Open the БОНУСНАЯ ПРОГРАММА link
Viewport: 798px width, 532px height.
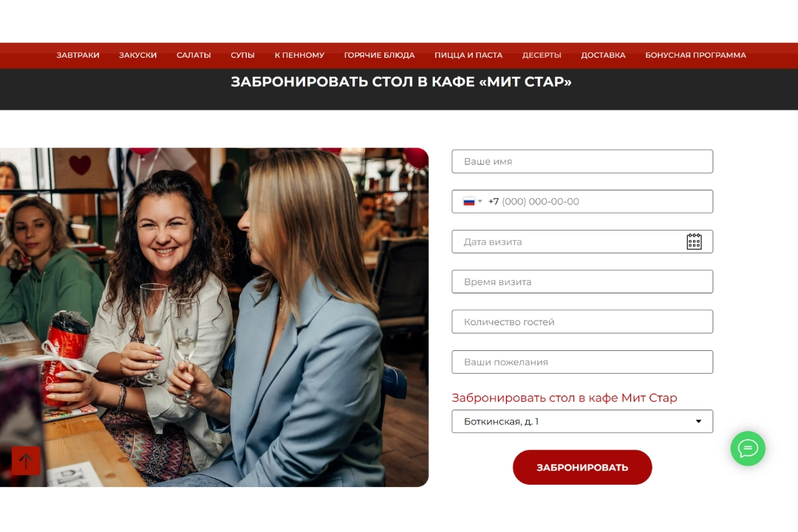(695, 55)
